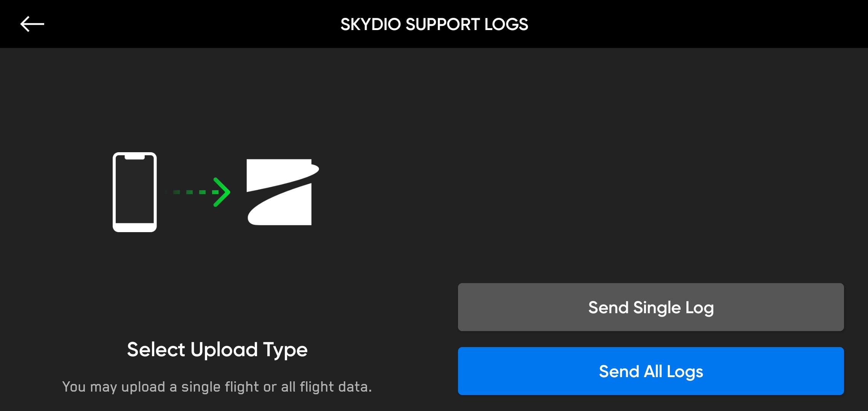Click the green dashed arrow graphic
Image resolution: width=868 pixels, height=411 pixels.
(198, 192)
